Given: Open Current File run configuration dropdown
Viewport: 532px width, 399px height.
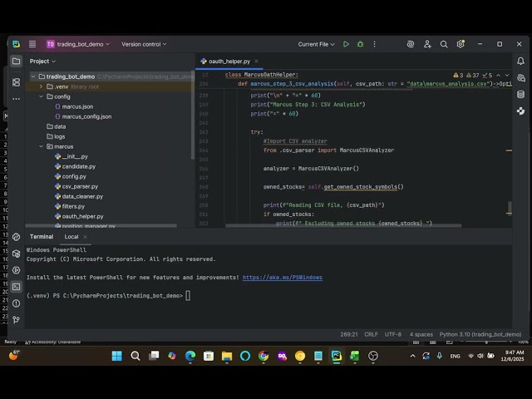Looking at the screenshot, I should (316, 44).
